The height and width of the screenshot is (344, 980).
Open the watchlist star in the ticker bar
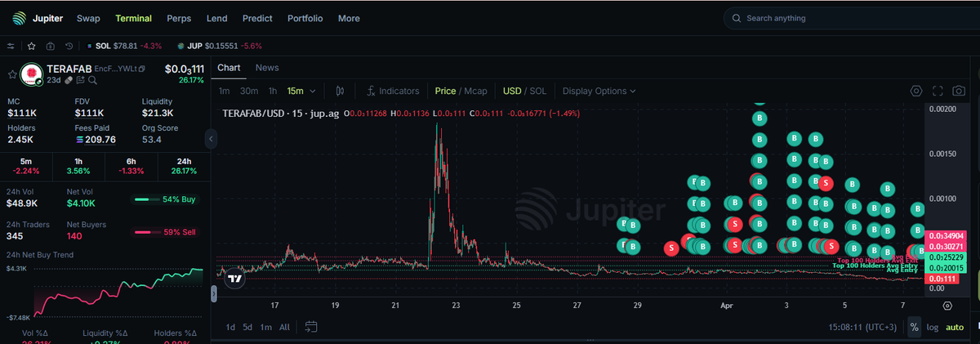pos(32,47)
